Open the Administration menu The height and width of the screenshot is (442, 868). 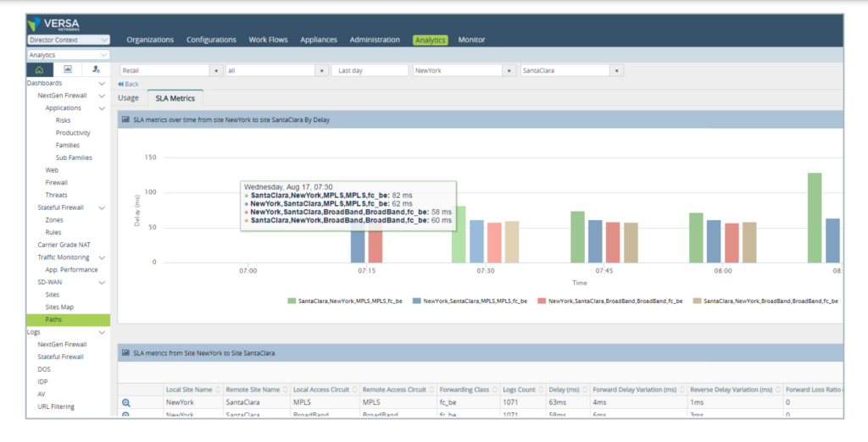click(375, 40)
